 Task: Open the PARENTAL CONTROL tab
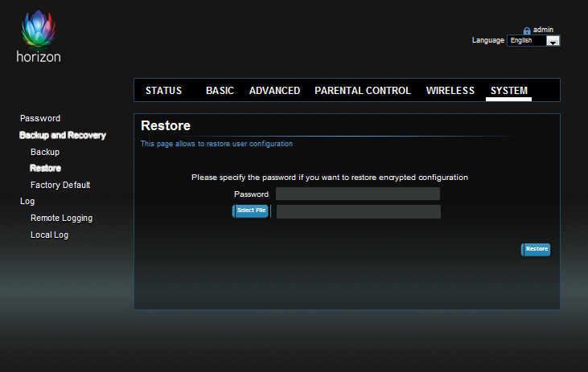(x=363, y=91)
